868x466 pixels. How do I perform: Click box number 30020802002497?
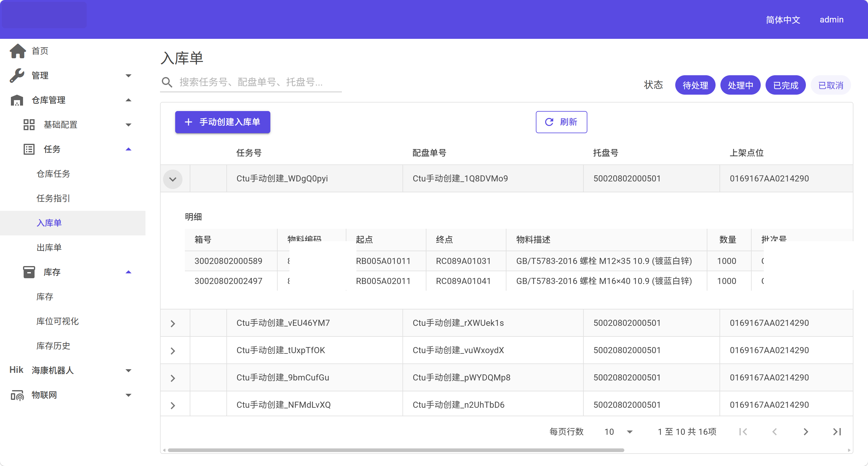pyautogui.click(x=228, y=281)
